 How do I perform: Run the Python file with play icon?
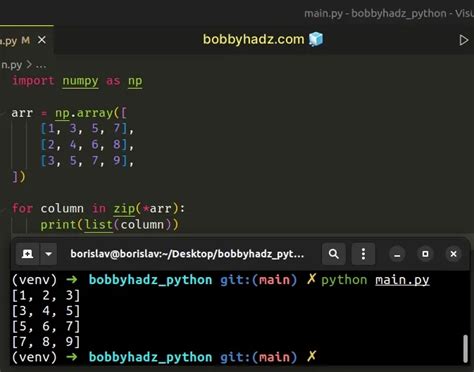pyautogui.click(x=464, y=40)
